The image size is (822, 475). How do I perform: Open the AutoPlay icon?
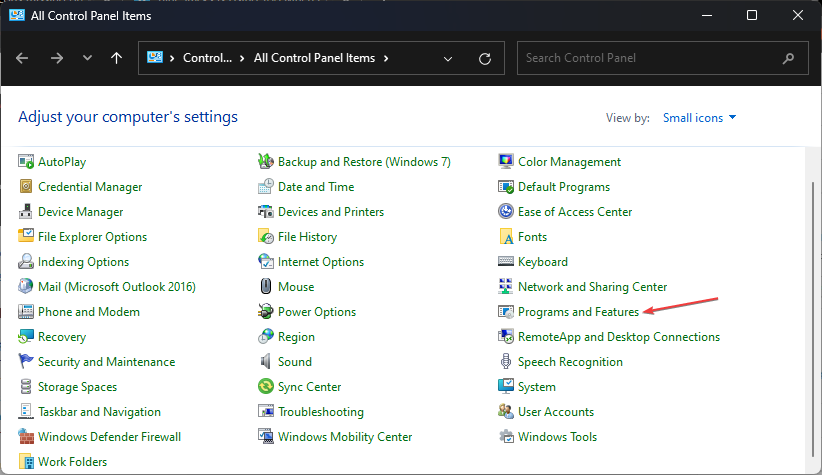tap(26, 161)
